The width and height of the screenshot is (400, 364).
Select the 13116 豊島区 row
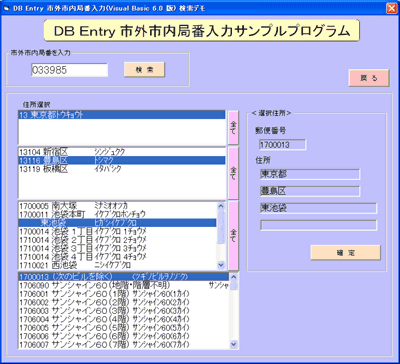pos(122,160)
